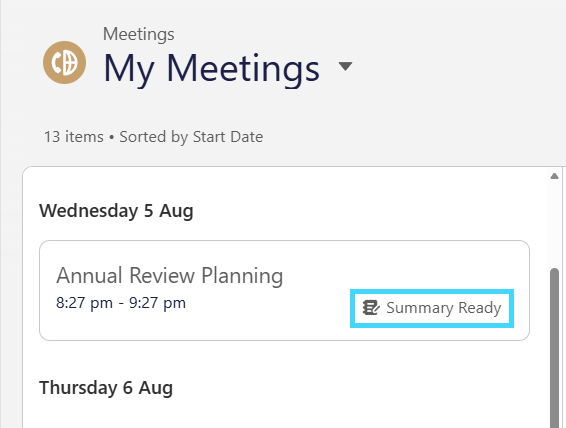Click the scrollbar track above the thumb

click(554, 224)
